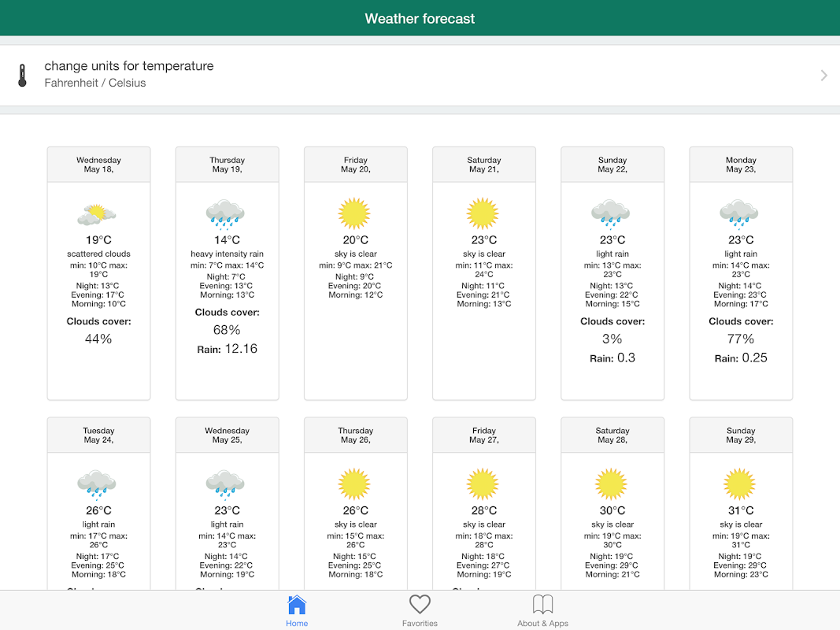Click sun icon for Friday May 27
The image size is (840, 630).
(x=483, y=484)
